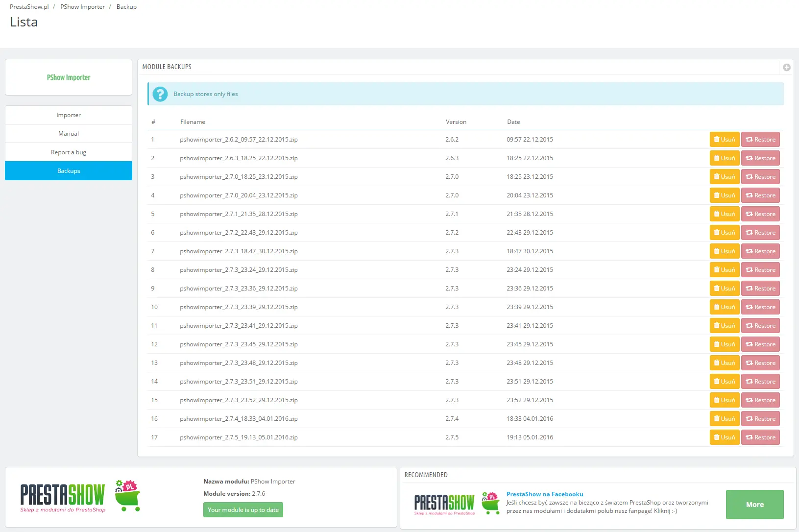Viewport: 799px width, 532px height.
Task: Restore the 2.6.3 backup from 22.12.2015
Action: point(760,158)
